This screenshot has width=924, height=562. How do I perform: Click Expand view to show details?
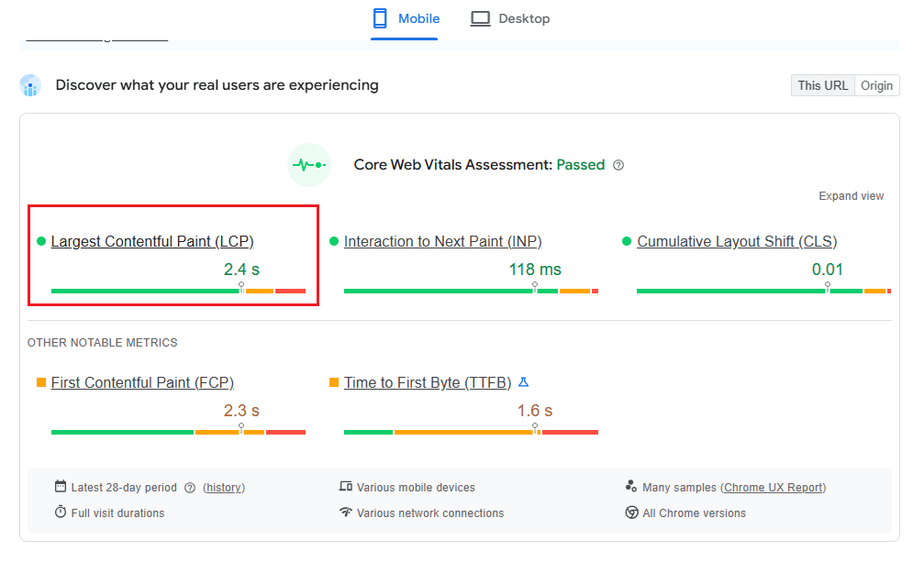851,195
